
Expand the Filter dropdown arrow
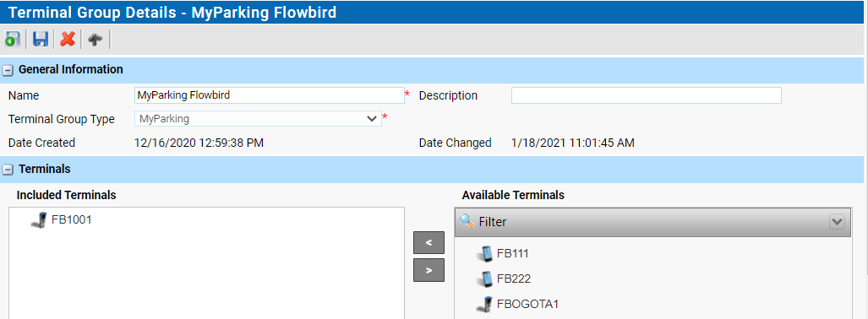coord(837,222)
